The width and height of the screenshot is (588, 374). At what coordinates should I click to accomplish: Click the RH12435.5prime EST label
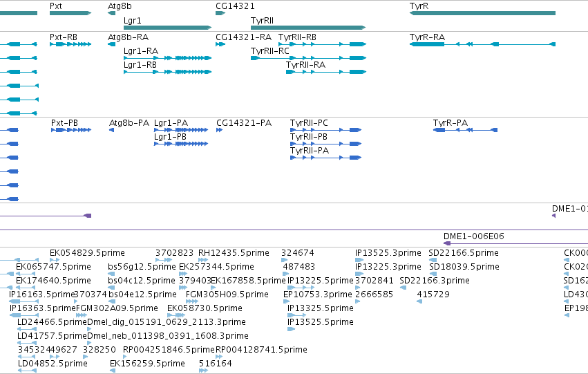234,253
